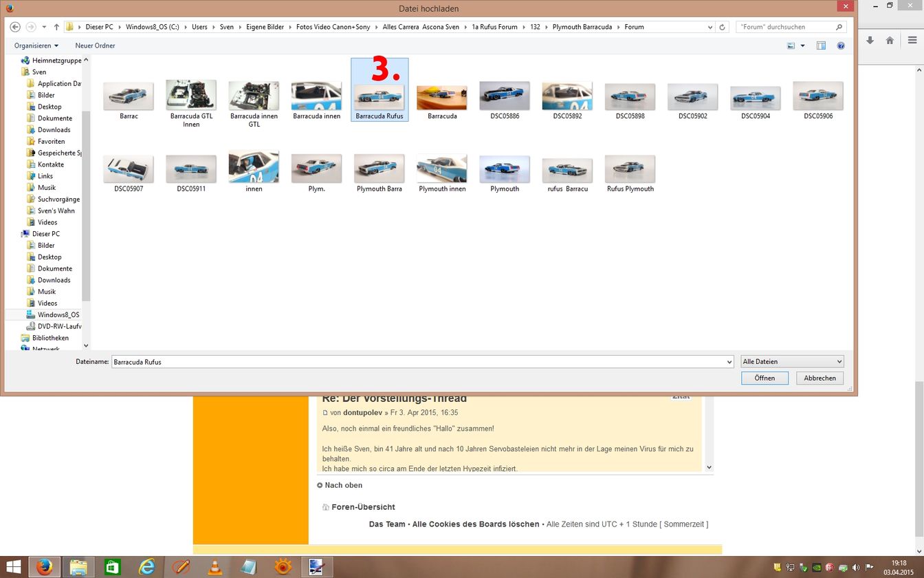Select Downloads under Sven in sidebar
Viewport: 924px width, 578px height.
(54, 129)
